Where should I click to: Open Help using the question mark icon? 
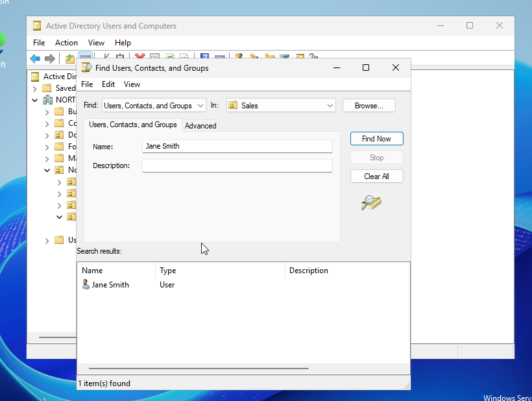[x=204, y=58]
